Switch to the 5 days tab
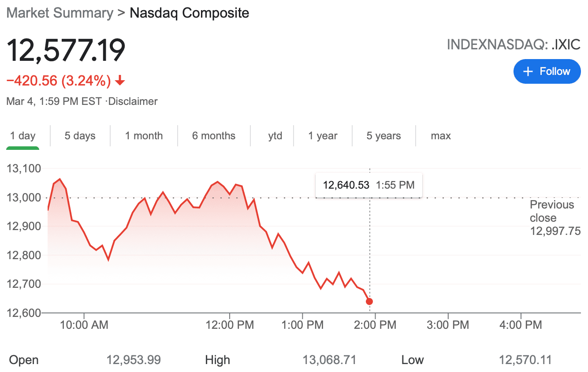 (80, 136)
